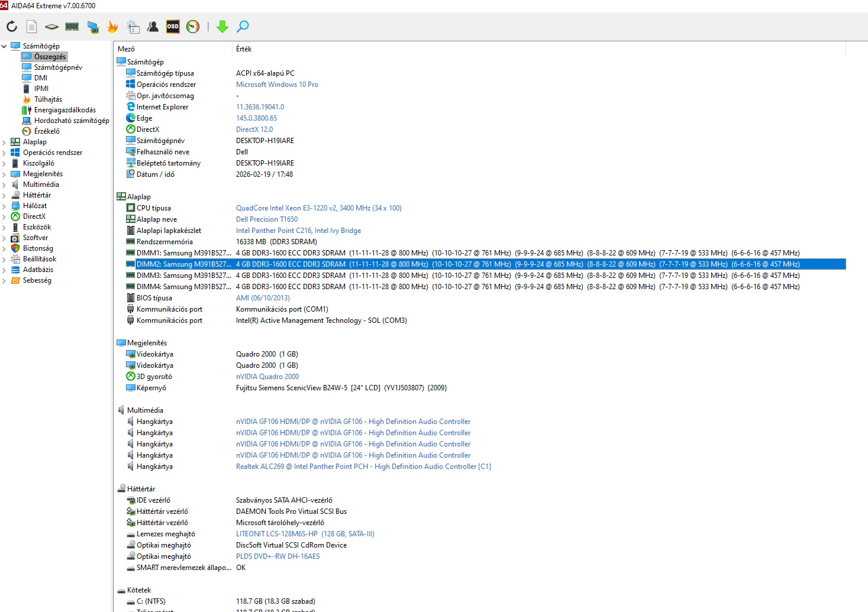This screenshot has width=868, height=612.
Task: Click the user silhouette toolbar icon
Action: (x=153, y=27)
